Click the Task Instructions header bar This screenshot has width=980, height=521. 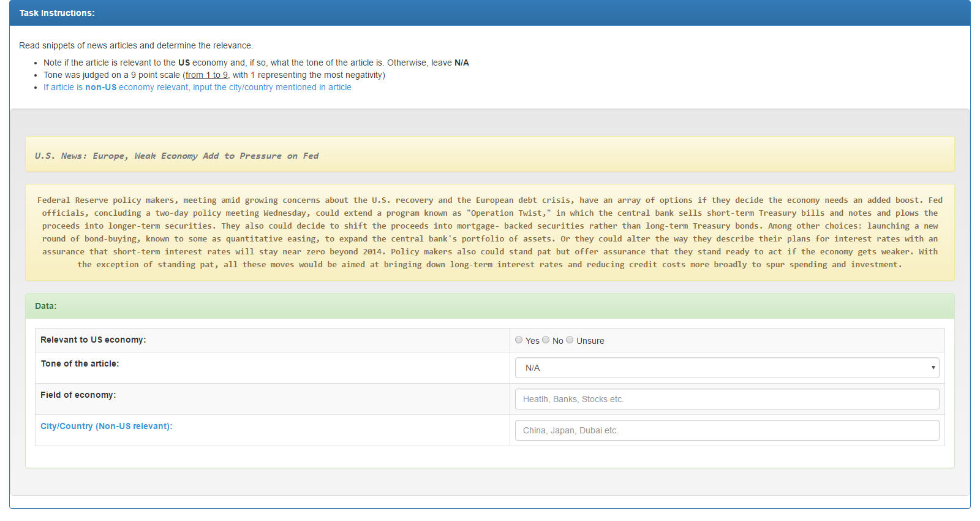[489, 13]
